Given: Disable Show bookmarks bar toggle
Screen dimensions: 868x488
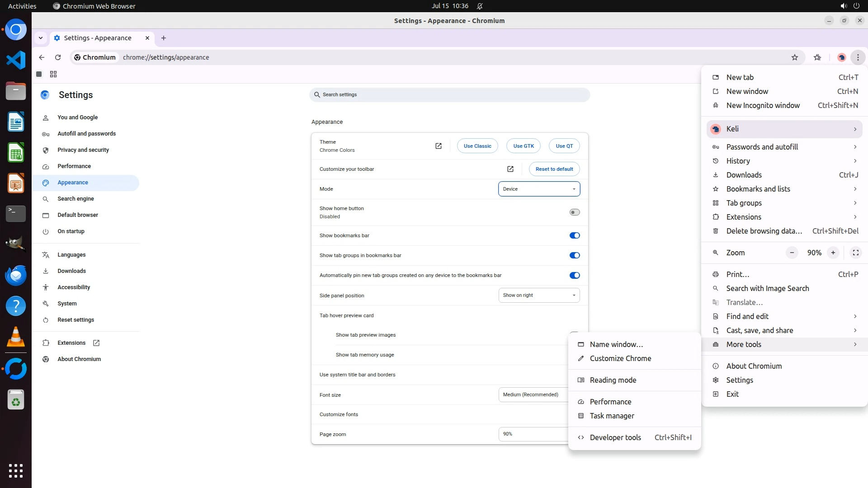Looking at the screenshot, I should click(574, 235).
